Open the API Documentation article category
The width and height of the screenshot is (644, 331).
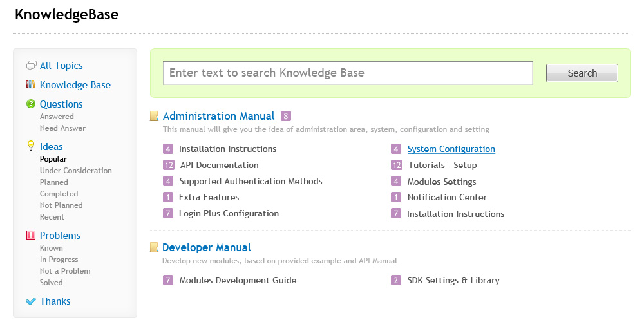click(219, 165)
